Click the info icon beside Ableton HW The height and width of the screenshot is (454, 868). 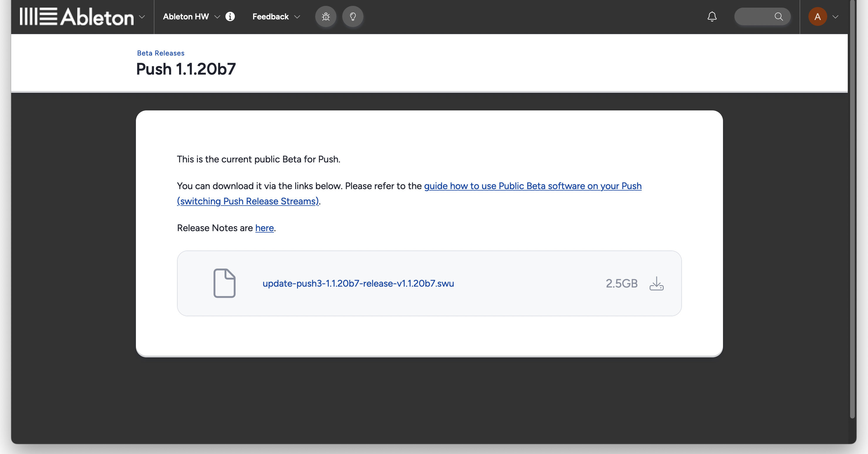[x=230, y=16]
